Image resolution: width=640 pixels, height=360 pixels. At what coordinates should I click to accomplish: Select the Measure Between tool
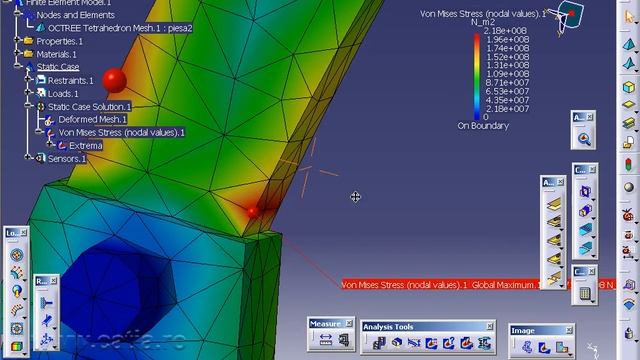point(326,340)
